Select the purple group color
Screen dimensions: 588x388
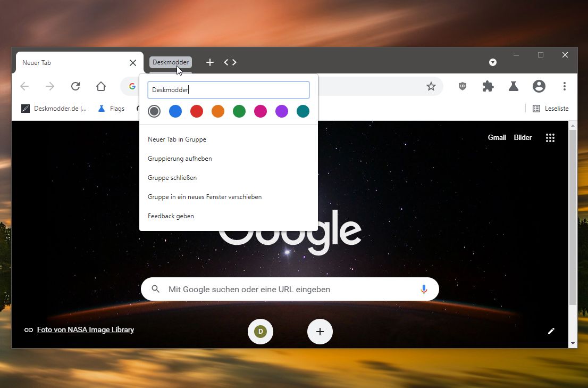pos(282,111)
